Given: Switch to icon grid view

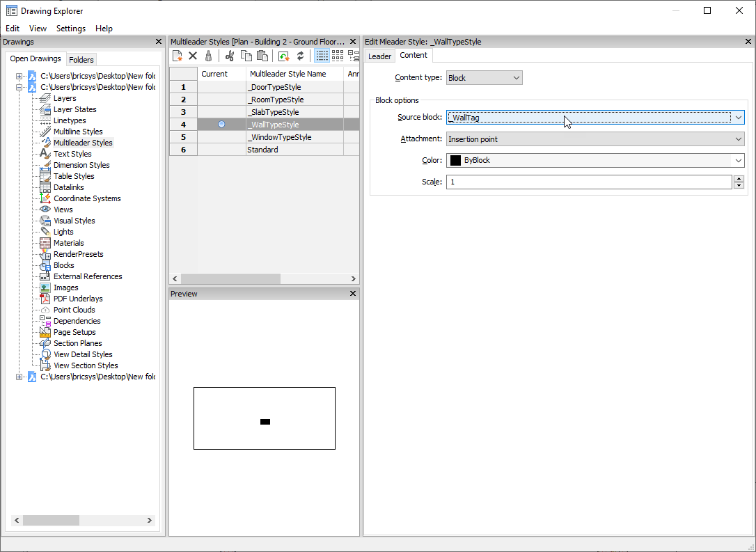Looking at the screenshot, I should (x=338, y=56).
